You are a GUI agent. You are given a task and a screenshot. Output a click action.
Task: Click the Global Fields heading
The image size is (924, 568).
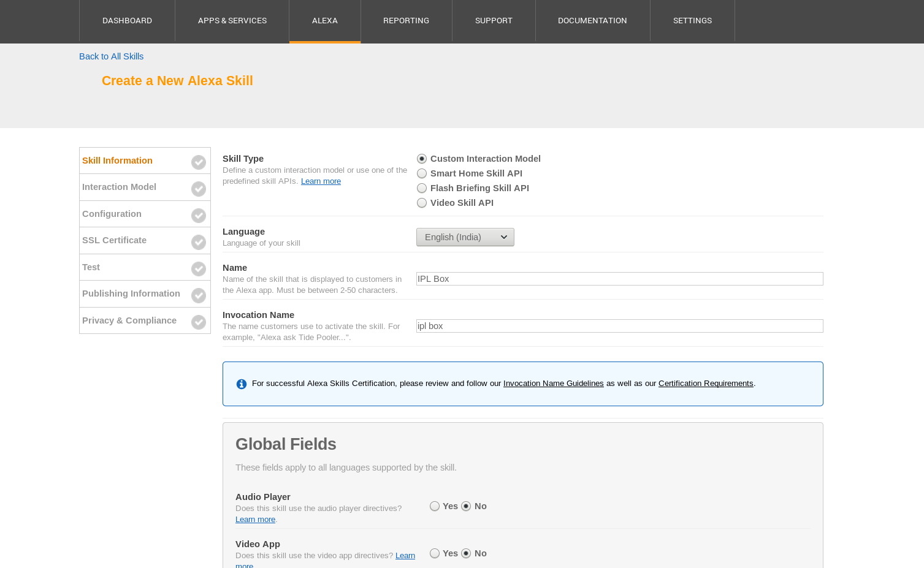coord(286,444)
